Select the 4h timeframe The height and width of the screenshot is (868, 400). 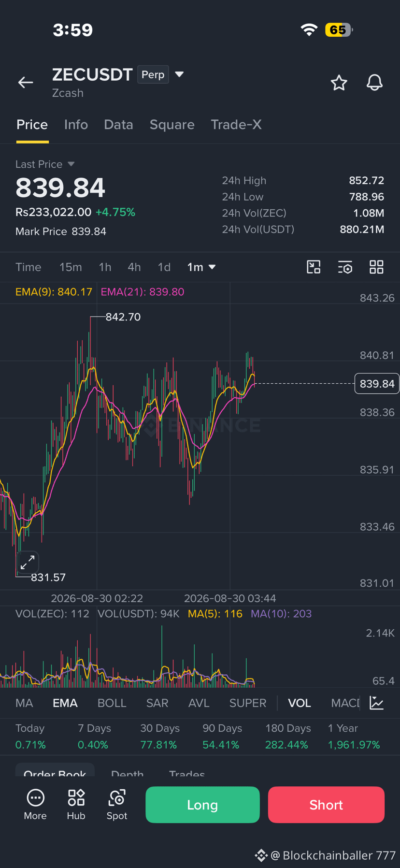click(x=134, y=267)
